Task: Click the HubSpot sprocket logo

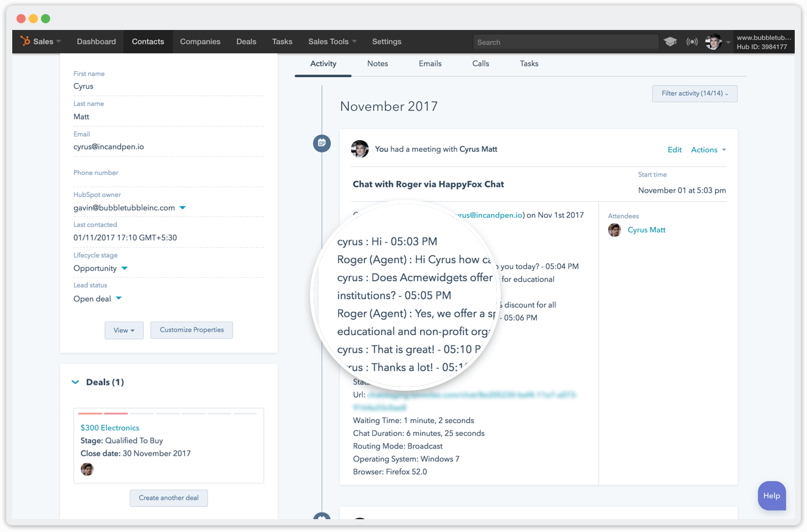Action: [25, 42]
